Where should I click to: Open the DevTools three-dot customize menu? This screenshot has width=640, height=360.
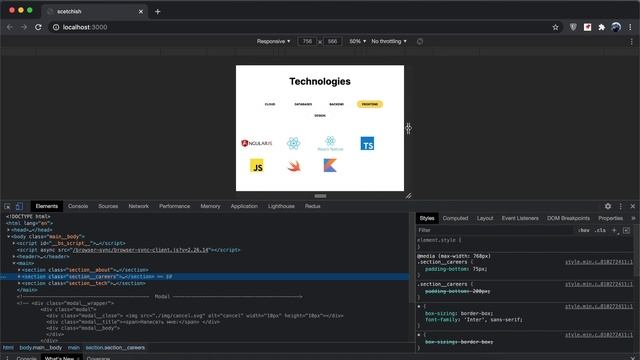coord(620,207)
